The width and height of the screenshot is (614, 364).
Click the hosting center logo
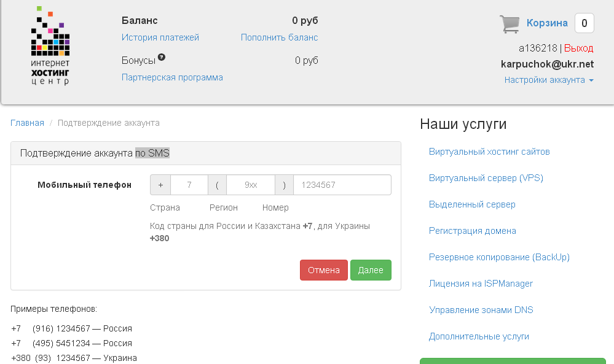[50, 47]
